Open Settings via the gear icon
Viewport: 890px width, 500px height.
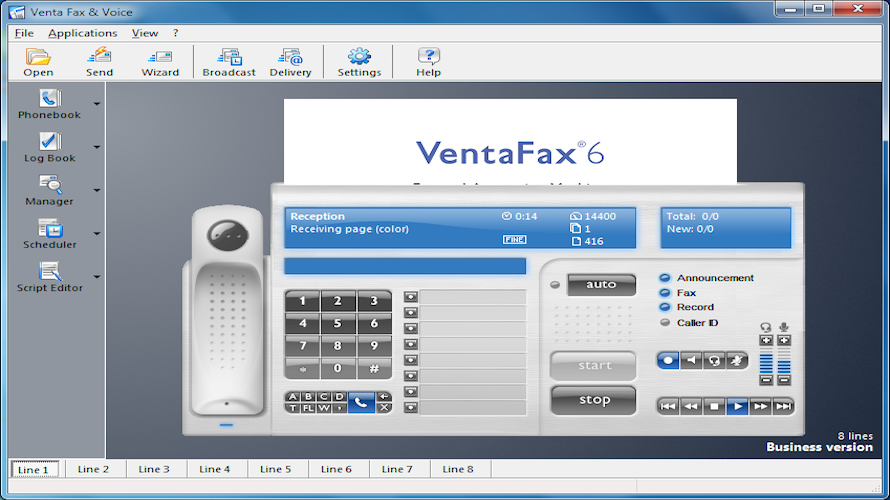point(359,62)
